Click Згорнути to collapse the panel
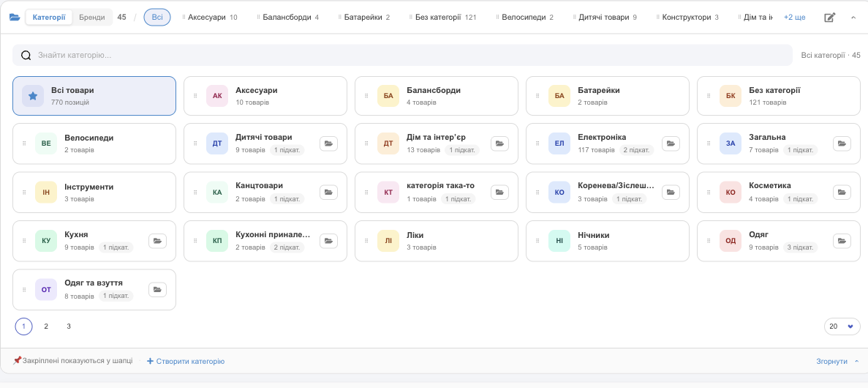Screen dimensions: 868x388 coord(837,362)
